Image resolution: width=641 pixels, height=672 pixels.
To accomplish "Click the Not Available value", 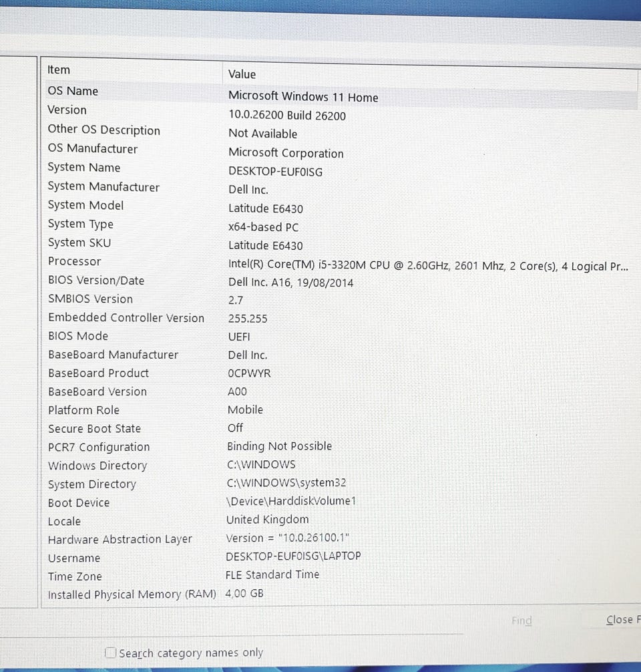I will click(x=263, y=134).
